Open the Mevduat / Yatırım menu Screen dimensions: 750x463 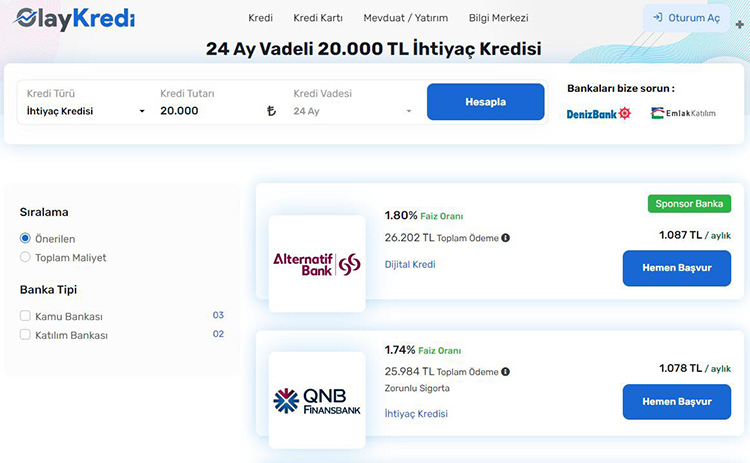pyautogui.click(x=406, y=18)
